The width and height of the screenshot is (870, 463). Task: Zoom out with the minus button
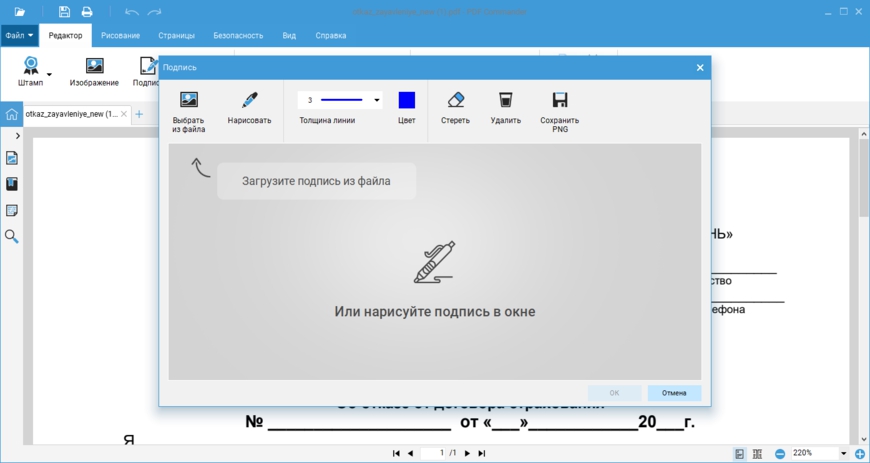[x=780, y=454]
